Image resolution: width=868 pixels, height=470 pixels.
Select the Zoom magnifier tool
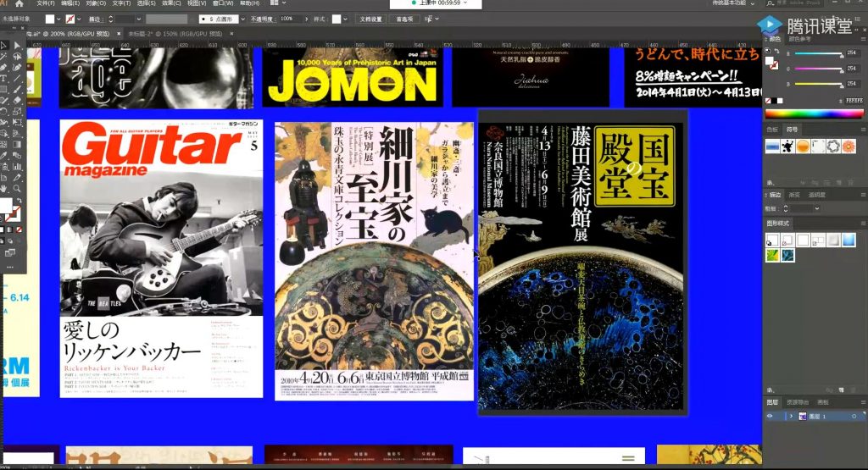tap(17, 189)
